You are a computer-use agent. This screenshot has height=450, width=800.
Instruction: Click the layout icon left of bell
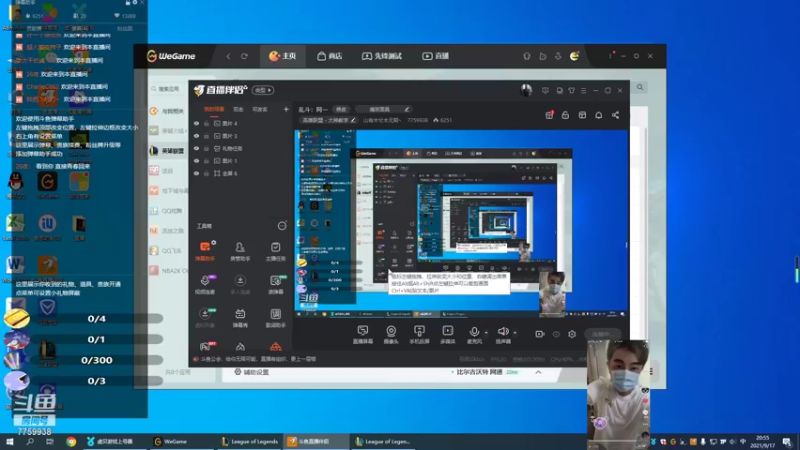582,115
